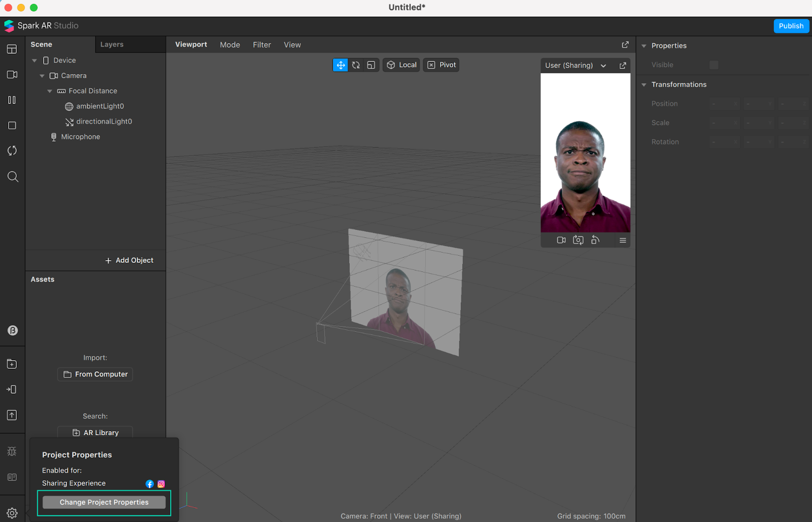Open the simulator hamburger menu
812x522 pixels.
623,240
